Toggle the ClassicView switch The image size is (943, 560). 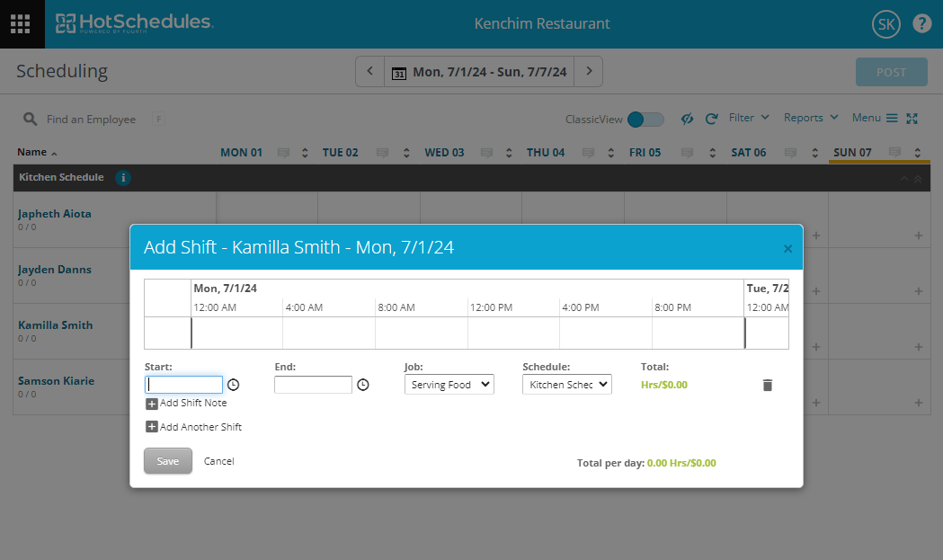coord(645,118)
